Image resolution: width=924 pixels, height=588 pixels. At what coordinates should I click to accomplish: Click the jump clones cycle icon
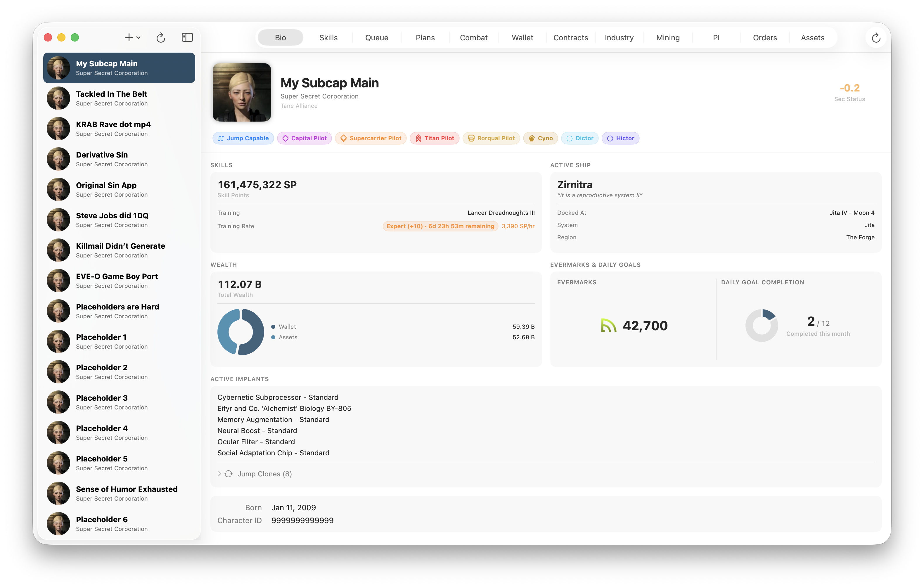[228, 474]
